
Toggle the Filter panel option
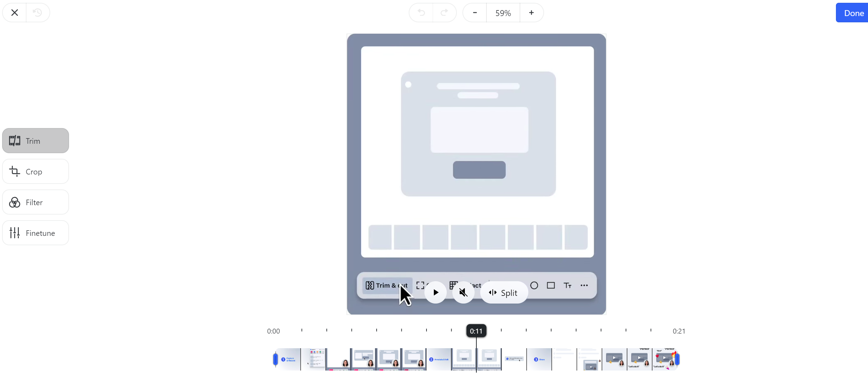pos(34,202)
